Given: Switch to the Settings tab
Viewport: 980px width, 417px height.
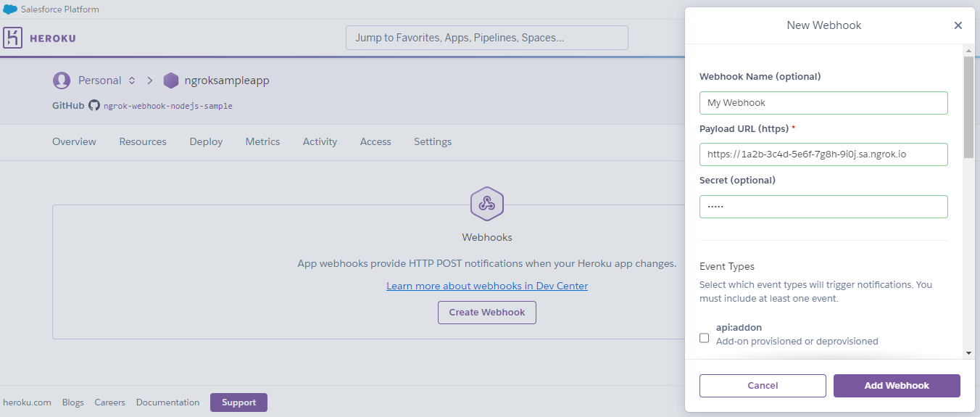Looking at the screenshot, I should [x=433, y=142].
